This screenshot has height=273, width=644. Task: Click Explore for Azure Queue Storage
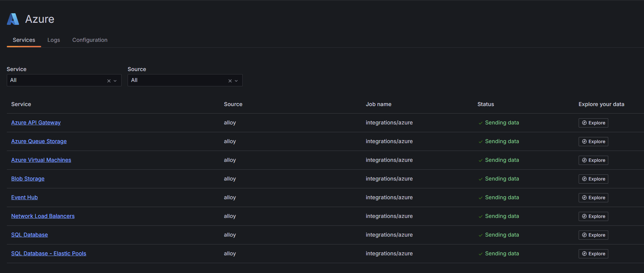point(593,141)
